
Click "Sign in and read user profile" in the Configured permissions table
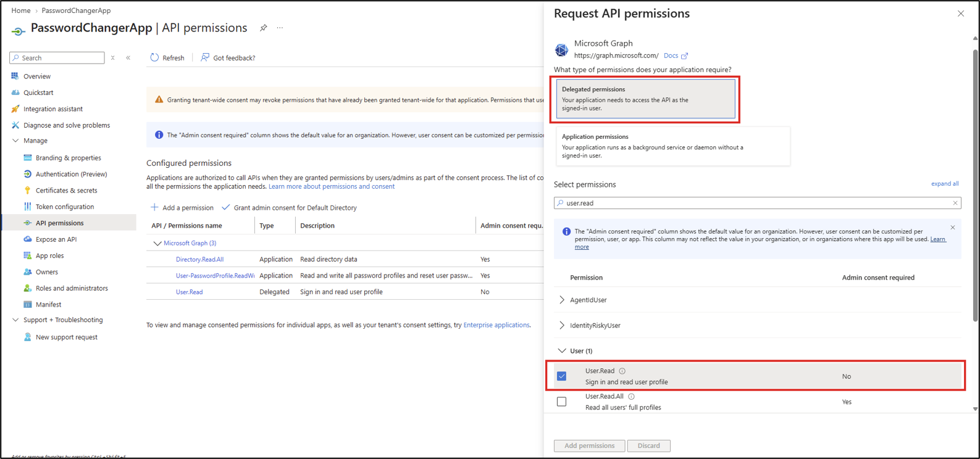coord(341,292)
